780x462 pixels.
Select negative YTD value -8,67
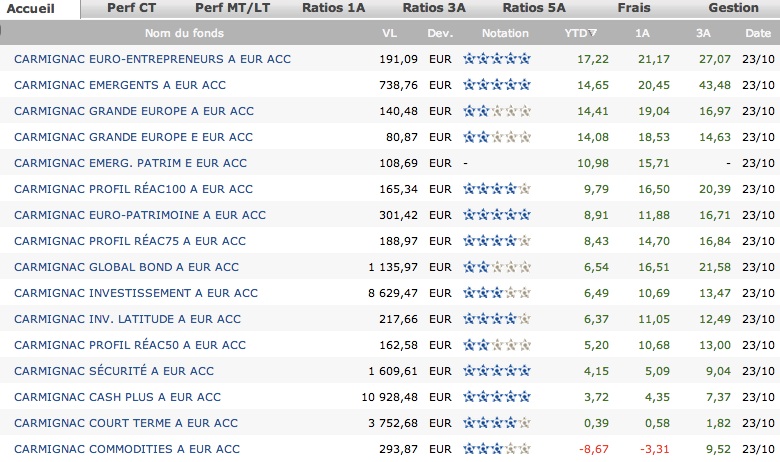click(594, 449)
